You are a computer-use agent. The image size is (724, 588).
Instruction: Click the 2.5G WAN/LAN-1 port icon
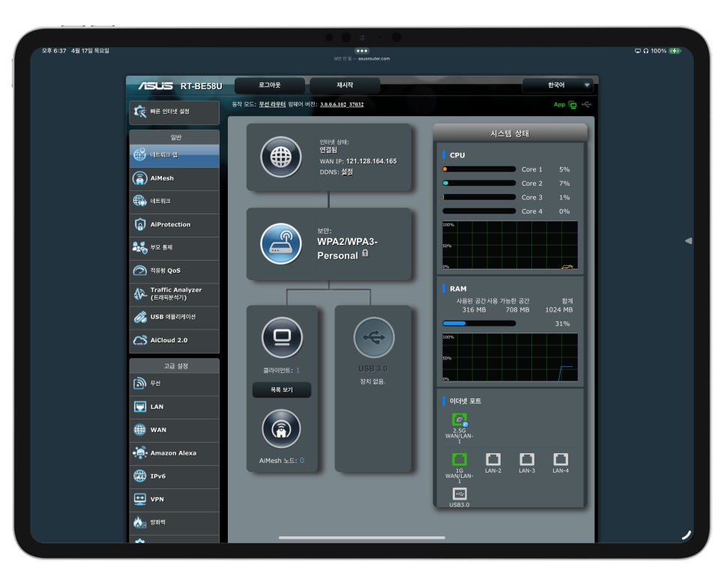click(459, 420)
